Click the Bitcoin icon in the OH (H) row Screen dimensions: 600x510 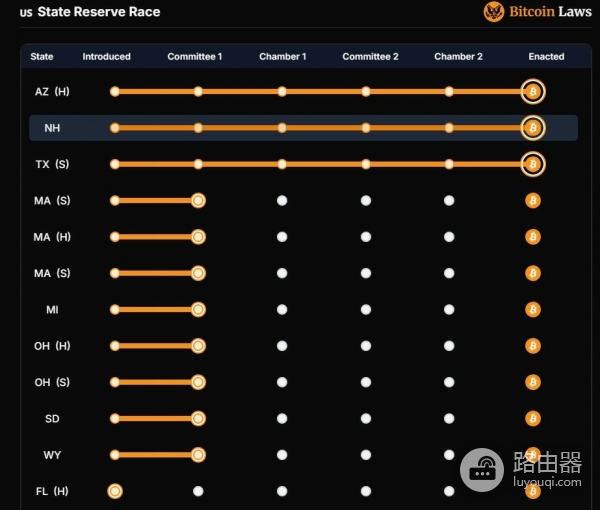coord(533,346)
